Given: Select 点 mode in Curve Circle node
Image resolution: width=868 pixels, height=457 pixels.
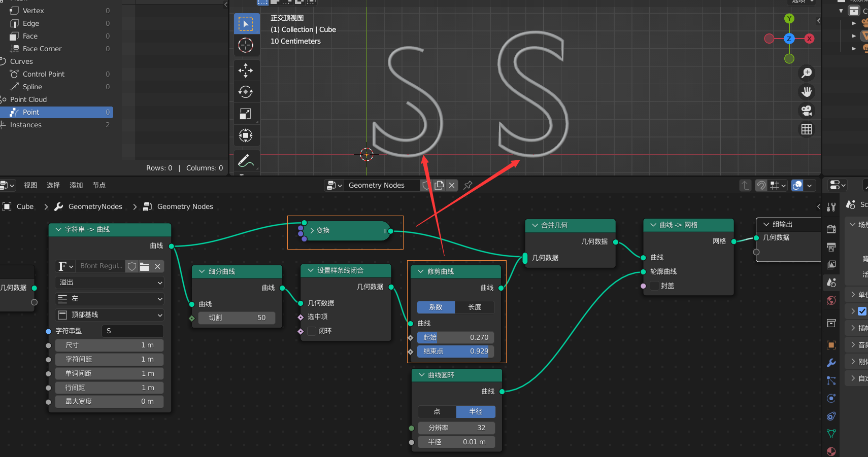Looking at the screenshot, I should point(437,411).
